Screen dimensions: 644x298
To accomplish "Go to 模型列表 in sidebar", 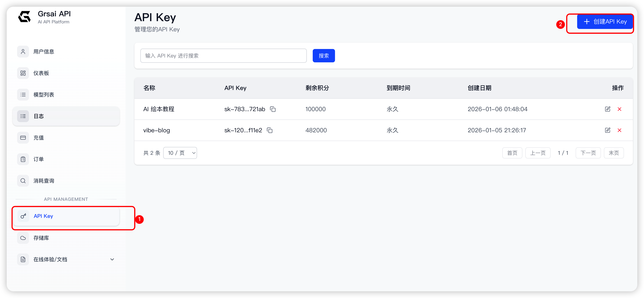I will pyautogui.click(x=44, y=95).
